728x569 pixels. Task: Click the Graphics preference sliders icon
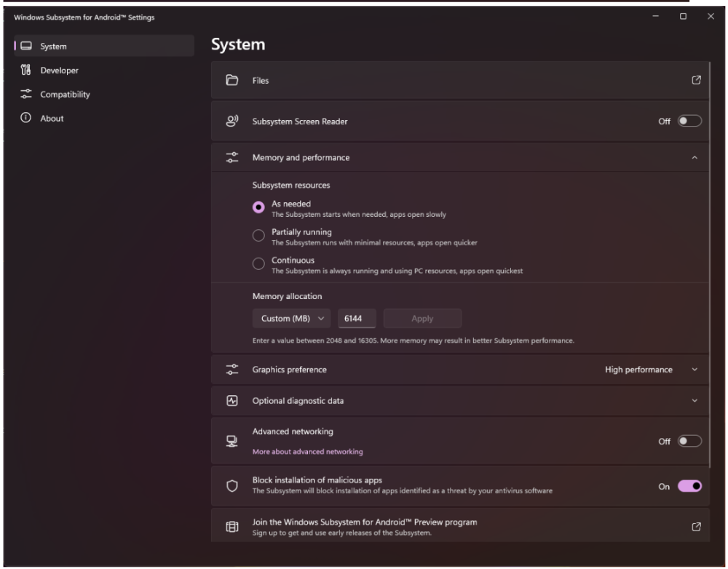pos(232,370)
